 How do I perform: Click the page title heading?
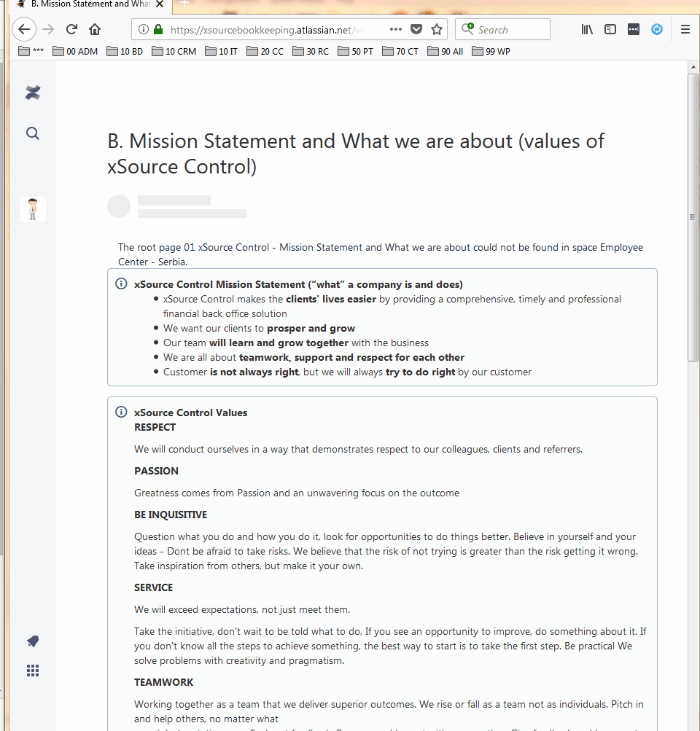356,154
